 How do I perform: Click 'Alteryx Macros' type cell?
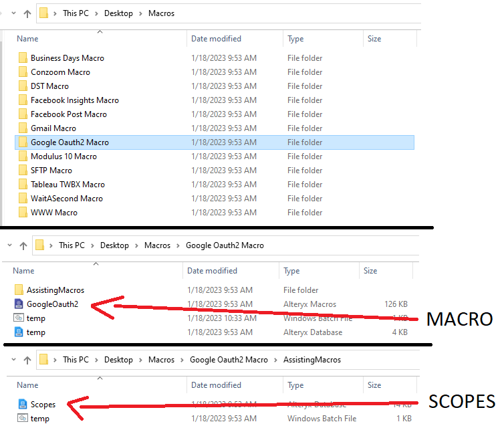[x=310, y=304]
